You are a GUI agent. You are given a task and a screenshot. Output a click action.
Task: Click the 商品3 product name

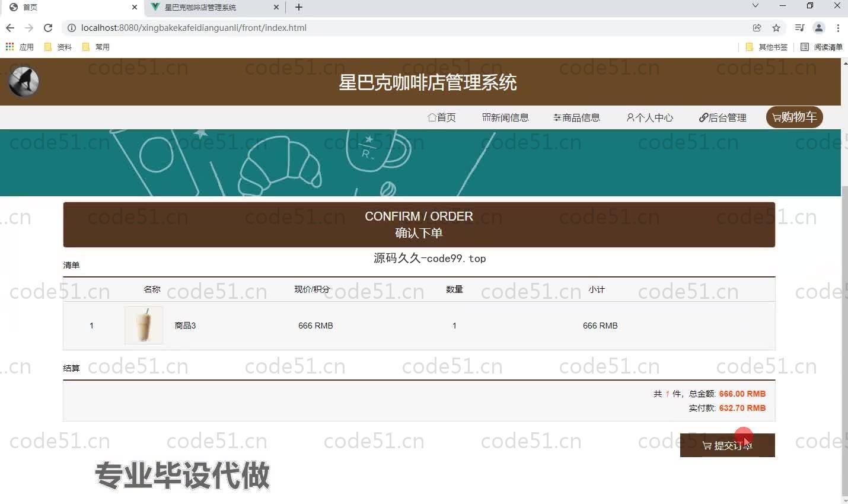click(x=185, y=326)
